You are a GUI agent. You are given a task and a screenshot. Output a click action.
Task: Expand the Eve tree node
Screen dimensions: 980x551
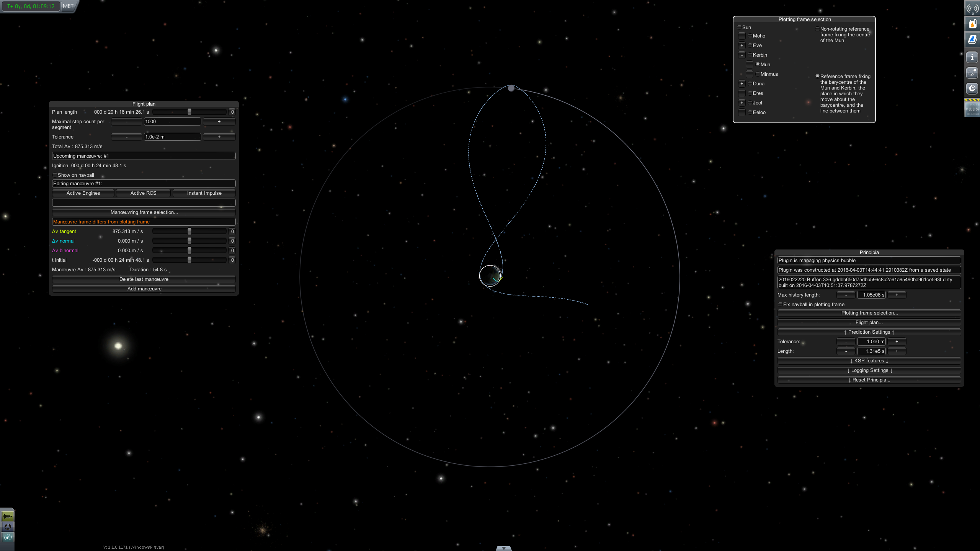[742, 46]
